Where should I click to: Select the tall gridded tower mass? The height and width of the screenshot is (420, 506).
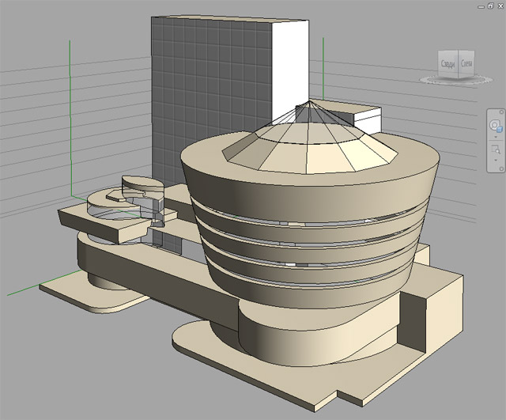(x=211, y=96)
